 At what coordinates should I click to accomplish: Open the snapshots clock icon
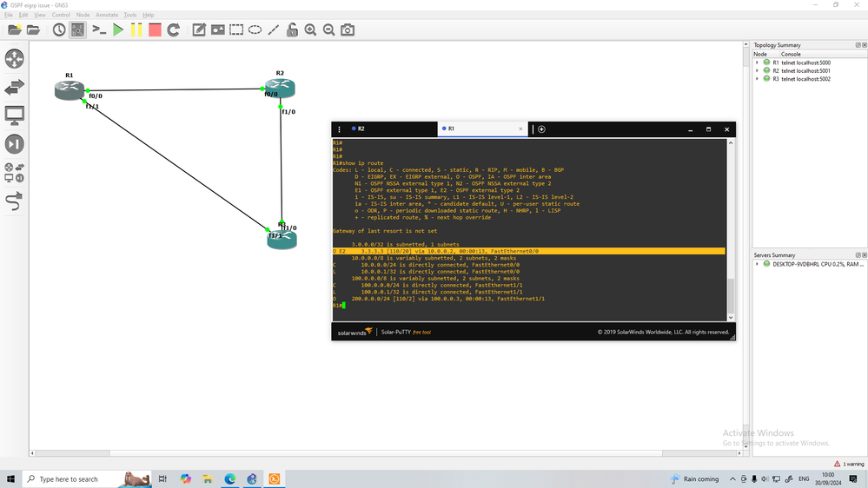point(59,30)
